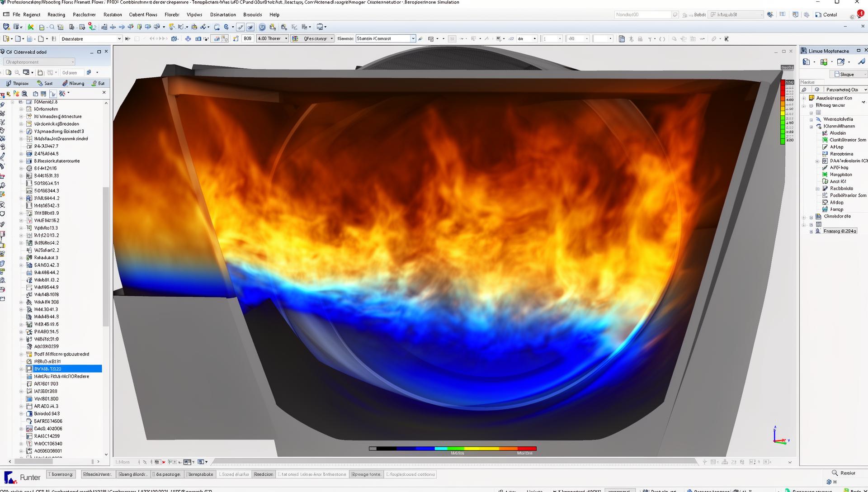This screenshot has width=868, height=492.
Task: Click the Borerizorg button
Action: pos(61,474)
